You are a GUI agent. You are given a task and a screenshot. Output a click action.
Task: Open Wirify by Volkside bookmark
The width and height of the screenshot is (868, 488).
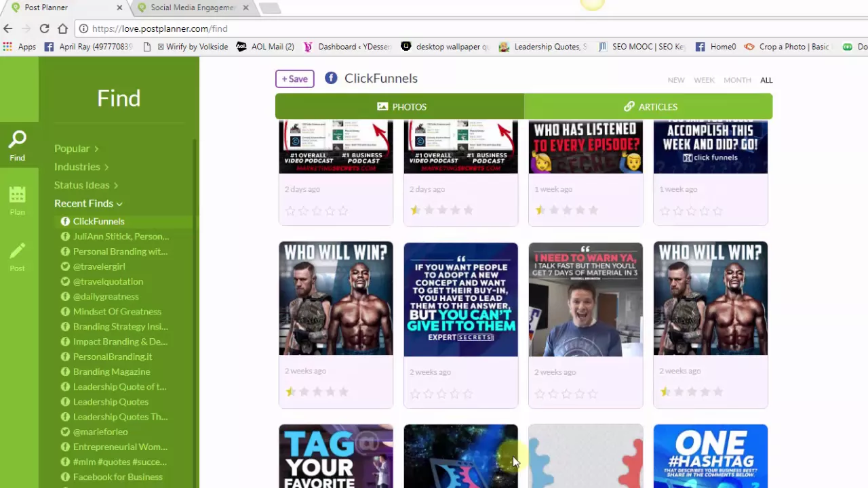pos(185,47)
